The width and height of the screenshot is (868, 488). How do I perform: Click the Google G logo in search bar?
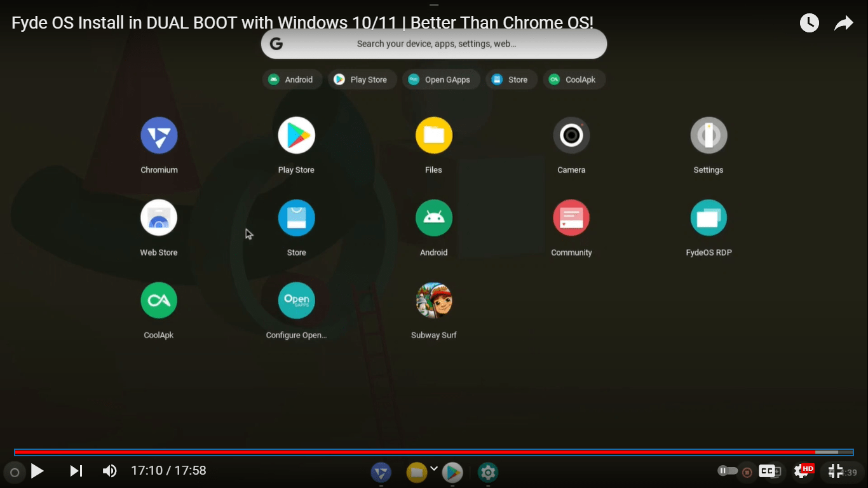[276, 44]
